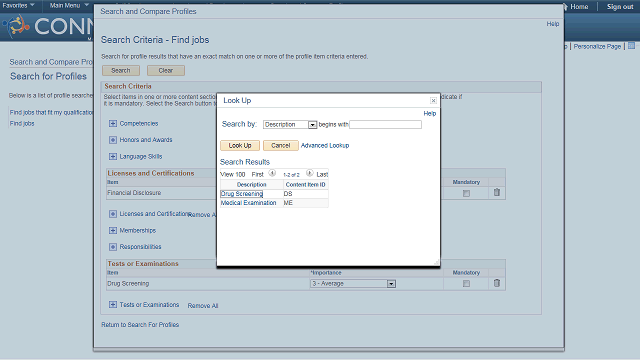Delete the Financial Disclosure row
640x360 pixels.
(x=497, y=192)
